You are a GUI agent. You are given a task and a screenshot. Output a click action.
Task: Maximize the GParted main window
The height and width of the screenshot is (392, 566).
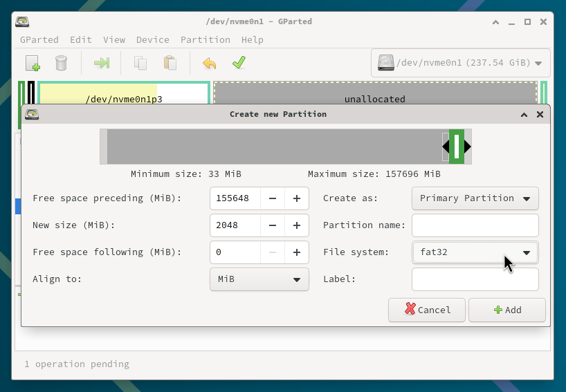coord(527,22)
